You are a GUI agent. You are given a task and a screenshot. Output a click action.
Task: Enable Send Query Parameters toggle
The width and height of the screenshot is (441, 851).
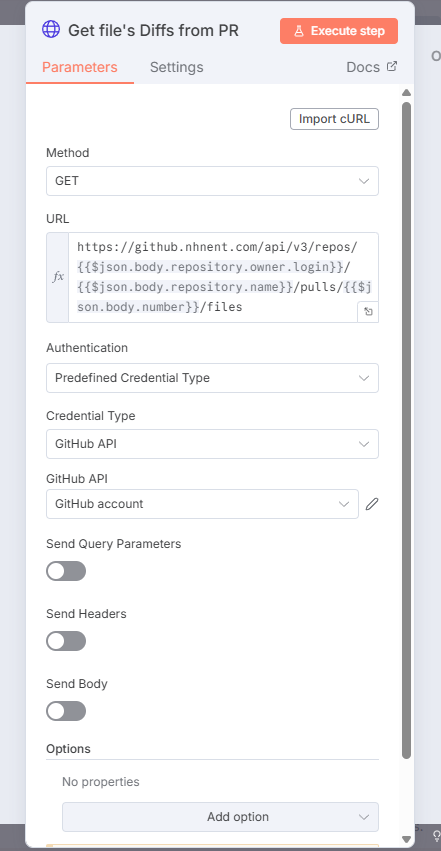(66, 571)
